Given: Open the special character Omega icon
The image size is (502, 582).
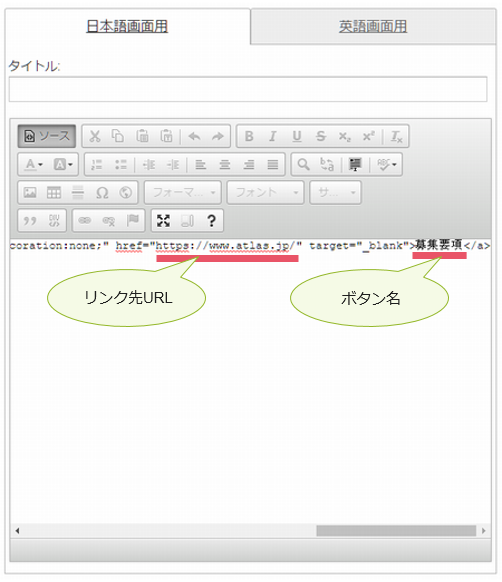Looking at the screenshot, I should pos(102,193).
